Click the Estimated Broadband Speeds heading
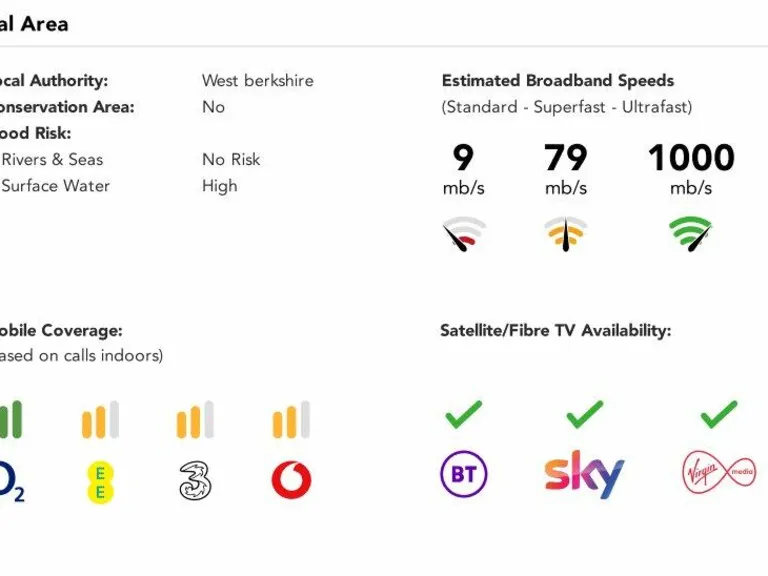 [558, 81]
